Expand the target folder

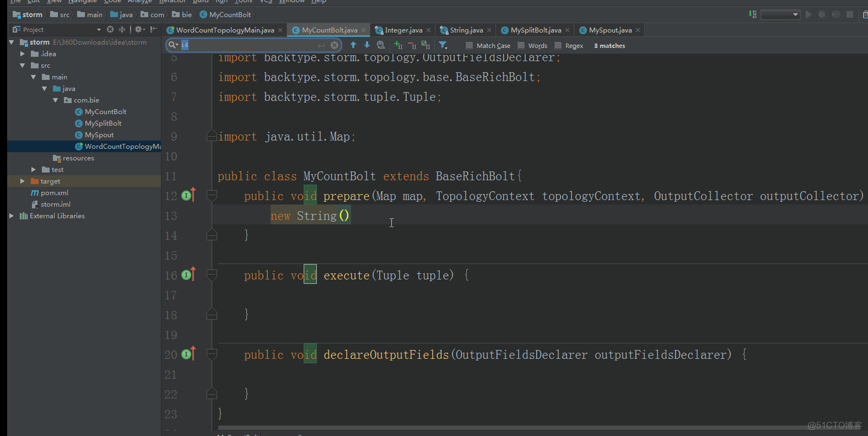(23, 181)
